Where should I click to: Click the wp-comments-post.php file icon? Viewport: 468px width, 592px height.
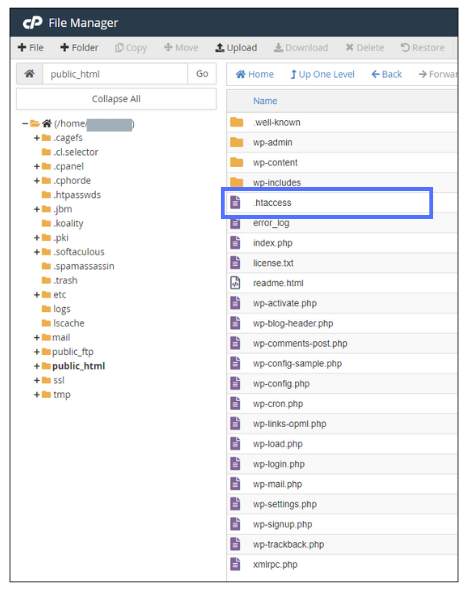(x=235, y=343)
